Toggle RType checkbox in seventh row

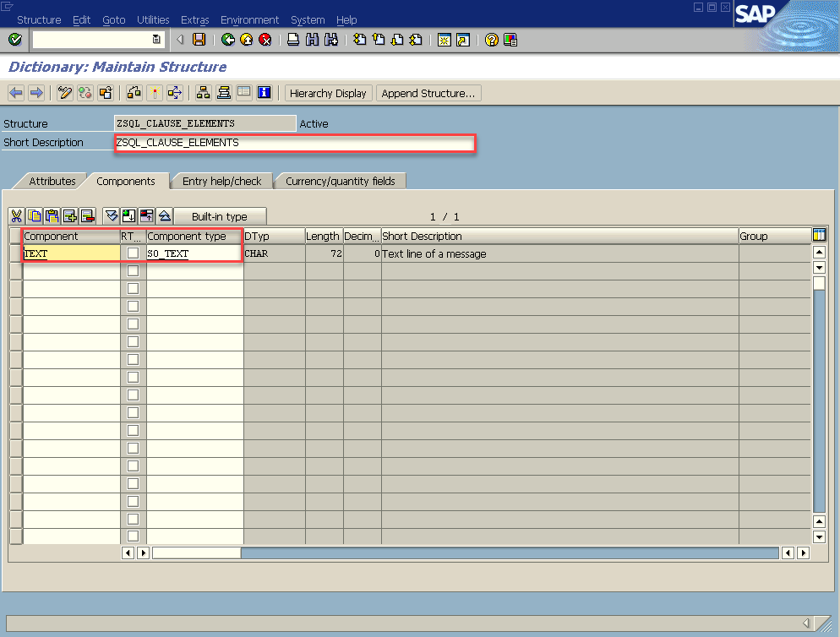[133, 359]
